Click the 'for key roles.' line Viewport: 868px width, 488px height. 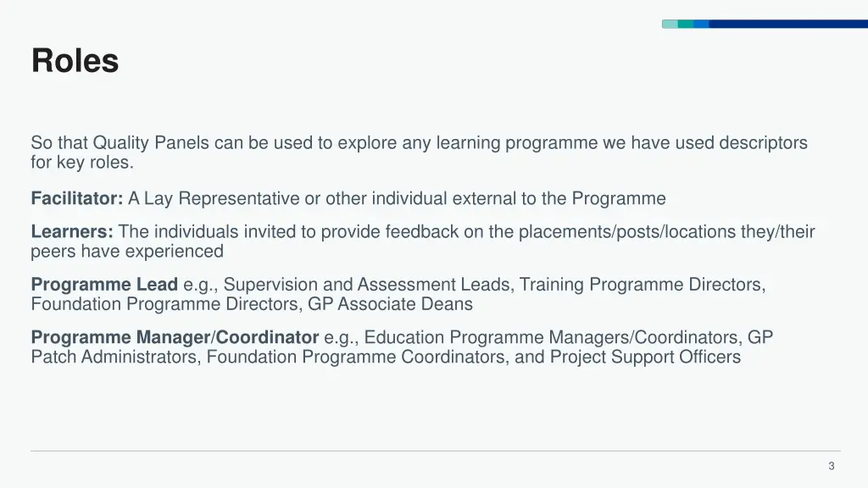point(82,162)
